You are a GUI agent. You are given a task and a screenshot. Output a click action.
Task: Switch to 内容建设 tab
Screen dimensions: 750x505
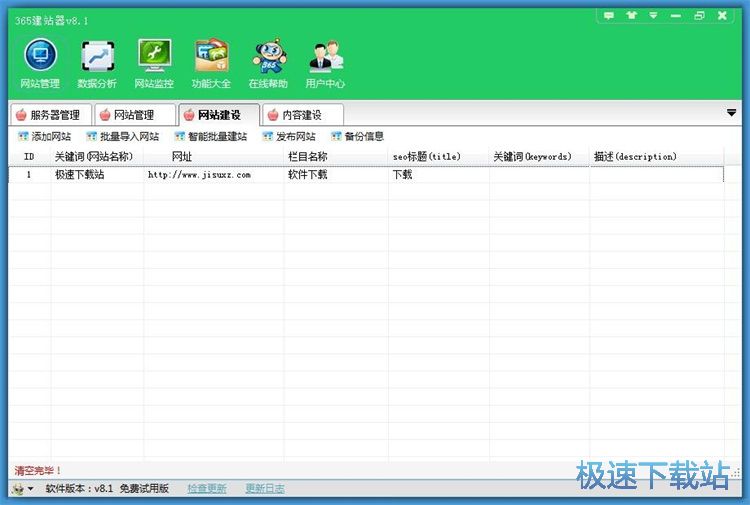pyautogui.click(x=303, y=115)
